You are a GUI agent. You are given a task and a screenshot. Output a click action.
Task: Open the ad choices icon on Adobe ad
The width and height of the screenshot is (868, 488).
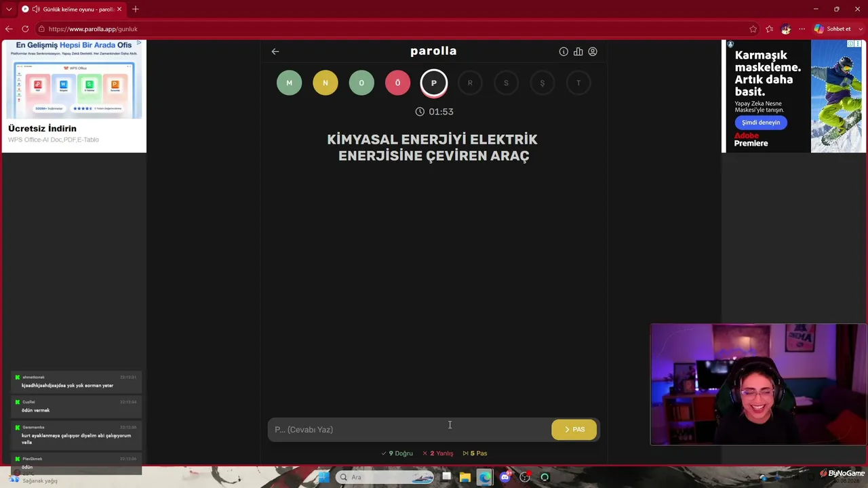[x=850, y=44]
